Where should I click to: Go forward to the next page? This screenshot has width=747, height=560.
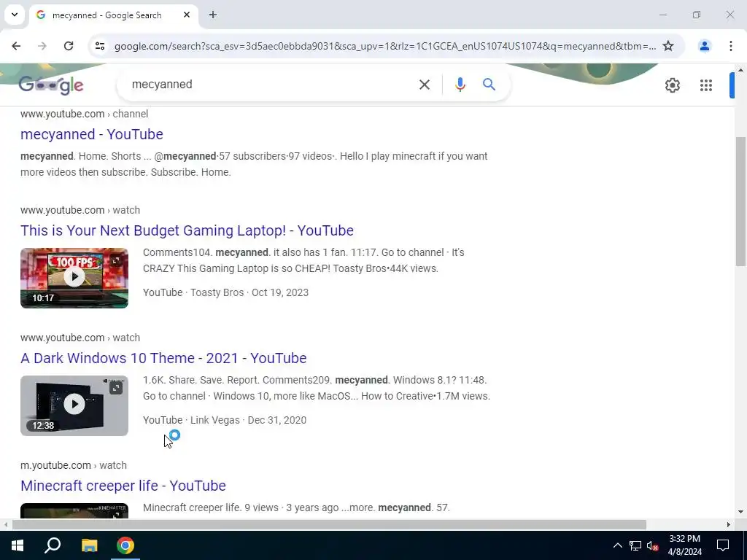tap(42, 46)
